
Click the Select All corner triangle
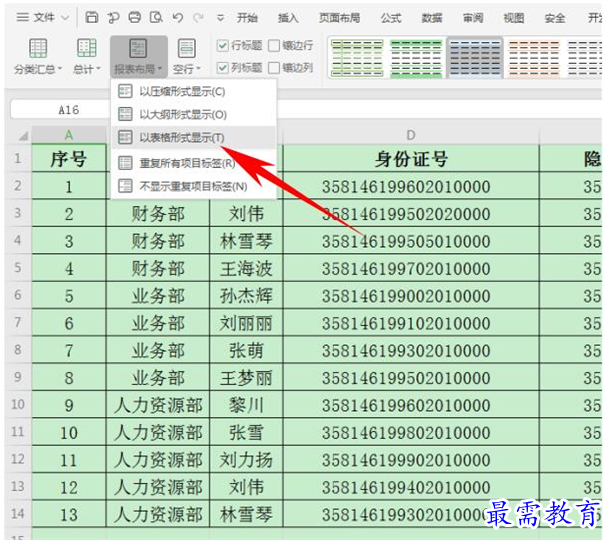pos(22,135)
